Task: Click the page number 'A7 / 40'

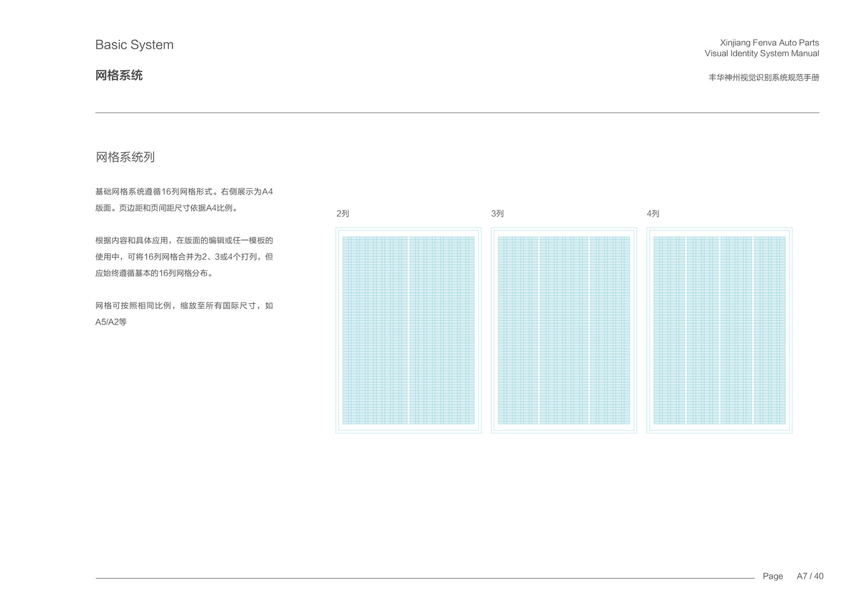Action: point(810,576)
